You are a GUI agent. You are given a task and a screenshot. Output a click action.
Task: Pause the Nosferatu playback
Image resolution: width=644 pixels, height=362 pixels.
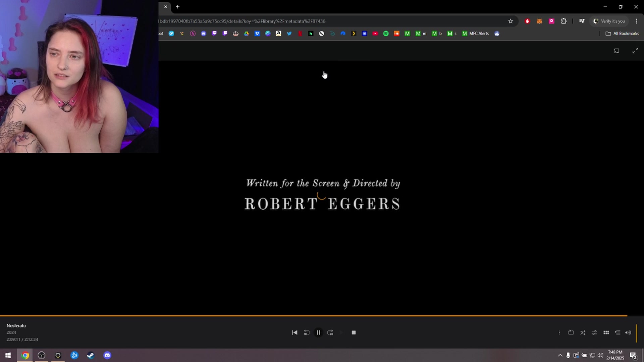[318, 333]
